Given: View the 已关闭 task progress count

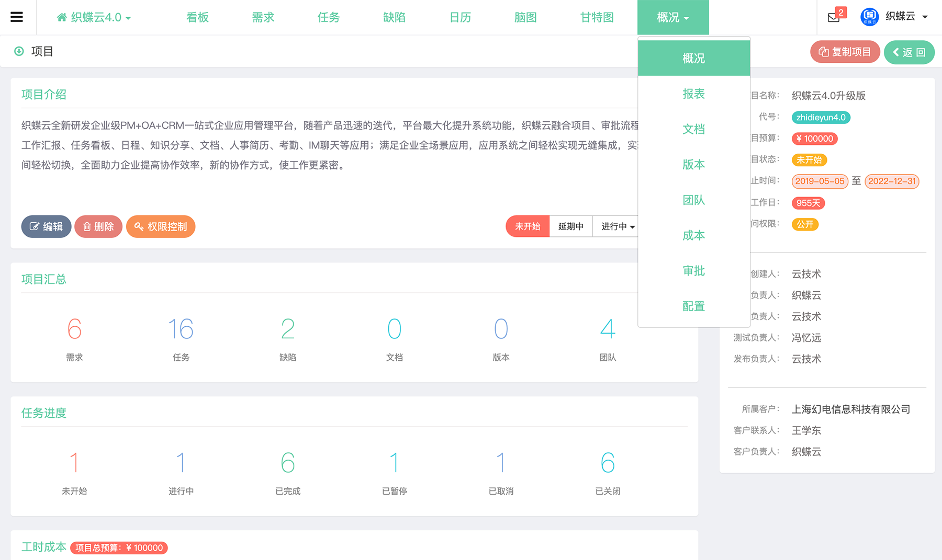Looking at the screenshot, I should click(608, 463).
